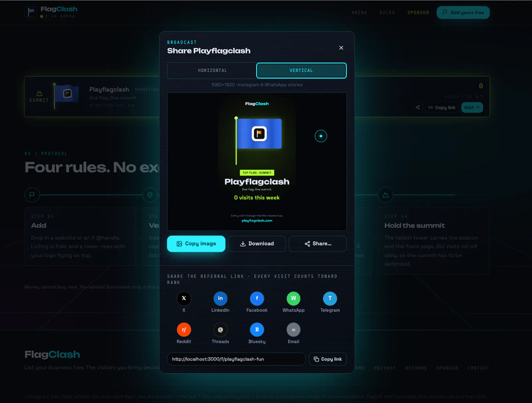The width and height of the screenshot is (532, 403).
Task: Open the Privacy footer link
Action: click(x=385, y=368)
